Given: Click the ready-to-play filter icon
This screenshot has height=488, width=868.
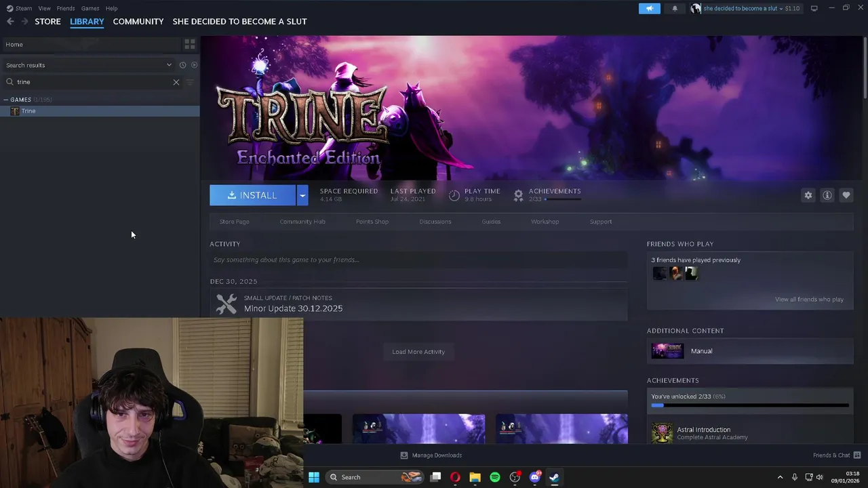Looking at the screenshot, I should (x=194, y=65).
